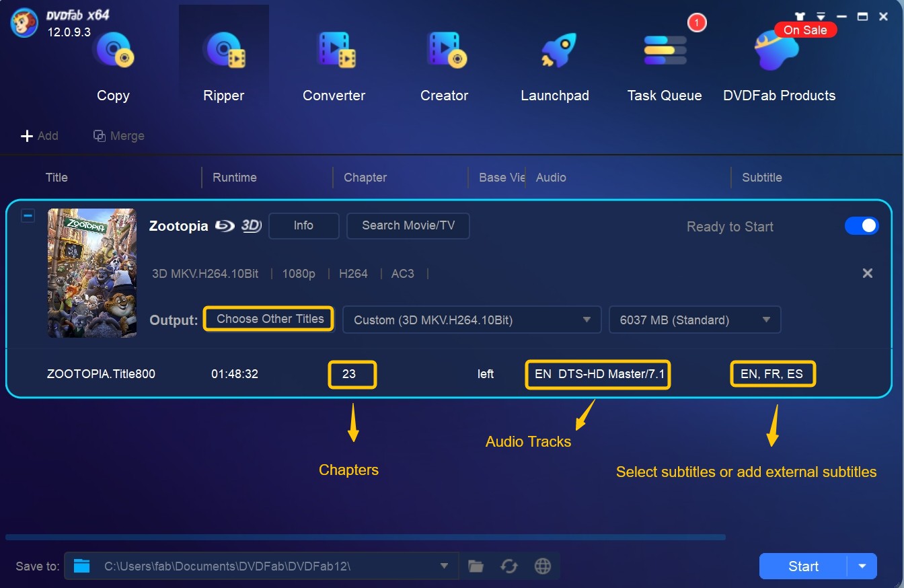Remove Zootopia task with X icon
The width and height of the screenshot is (904, 588).
coord(868,273)
